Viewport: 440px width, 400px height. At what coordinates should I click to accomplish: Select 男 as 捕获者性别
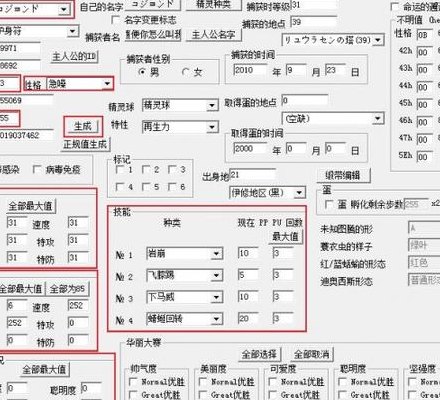coord(143,72)
